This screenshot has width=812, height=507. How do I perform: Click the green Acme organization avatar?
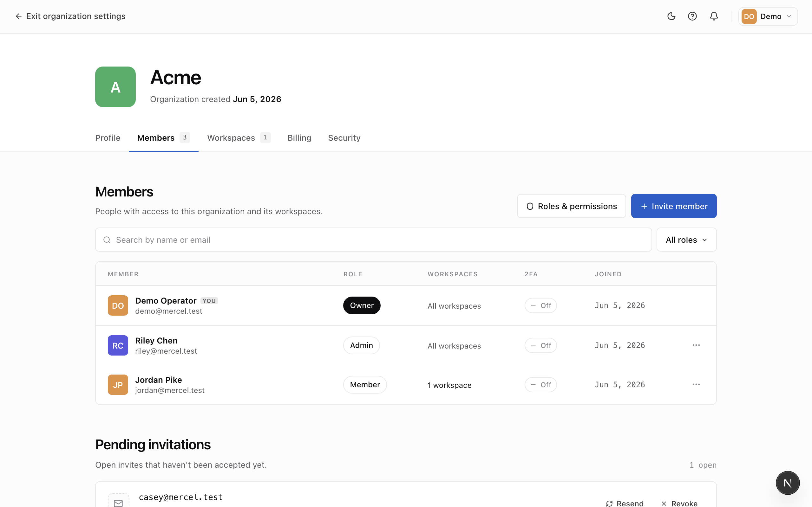click(x=115, y=87)
